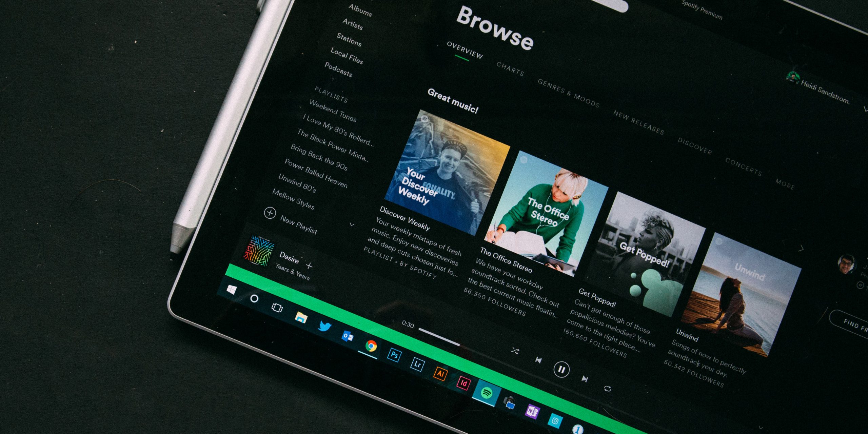The width and height of the screenshot is (868, 434).
Task: Pause the currently playing track
Action: [561, 369]
